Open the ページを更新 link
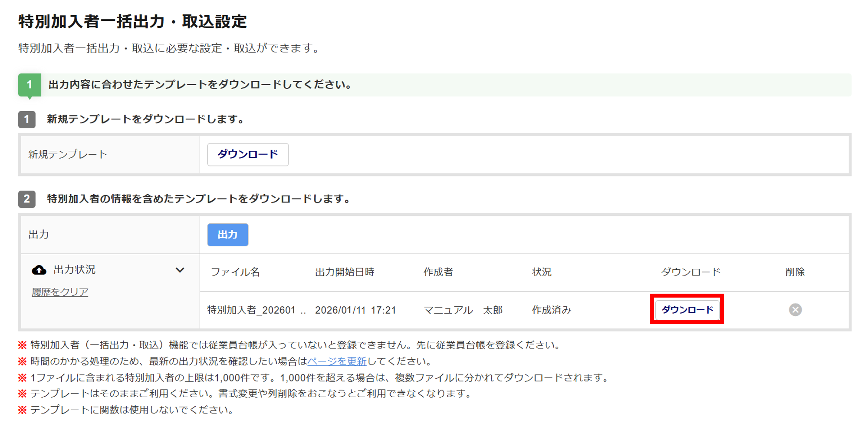The height and width of the screenshot is (424, 868). pos(337,361)
